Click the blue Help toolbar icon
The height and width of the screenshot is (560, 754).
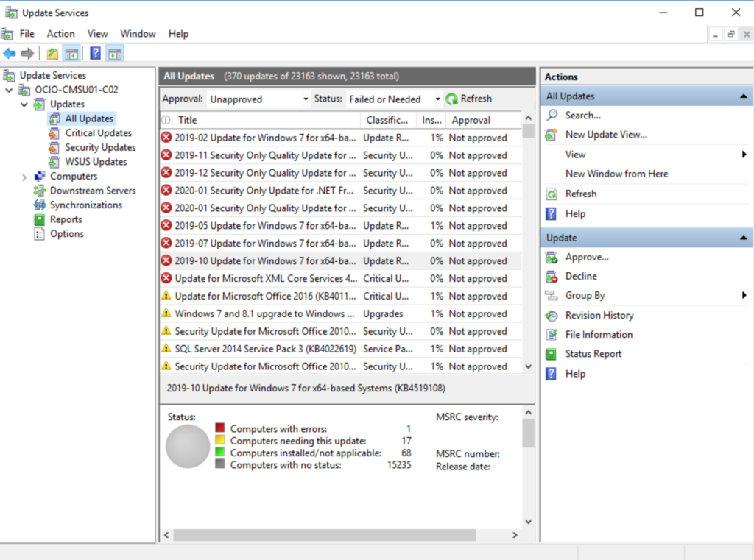click(x=95, y=54)
